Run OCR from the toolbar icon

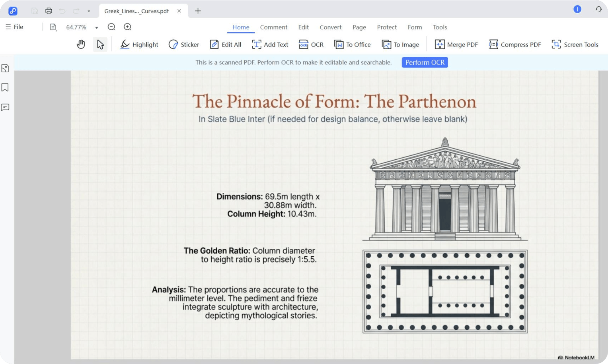[x=311, y=44]
